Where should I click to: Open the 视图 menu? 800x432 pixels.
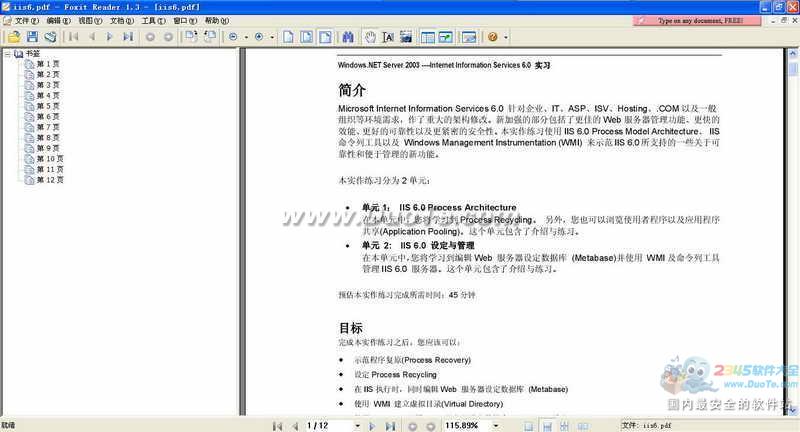(90, 20)
